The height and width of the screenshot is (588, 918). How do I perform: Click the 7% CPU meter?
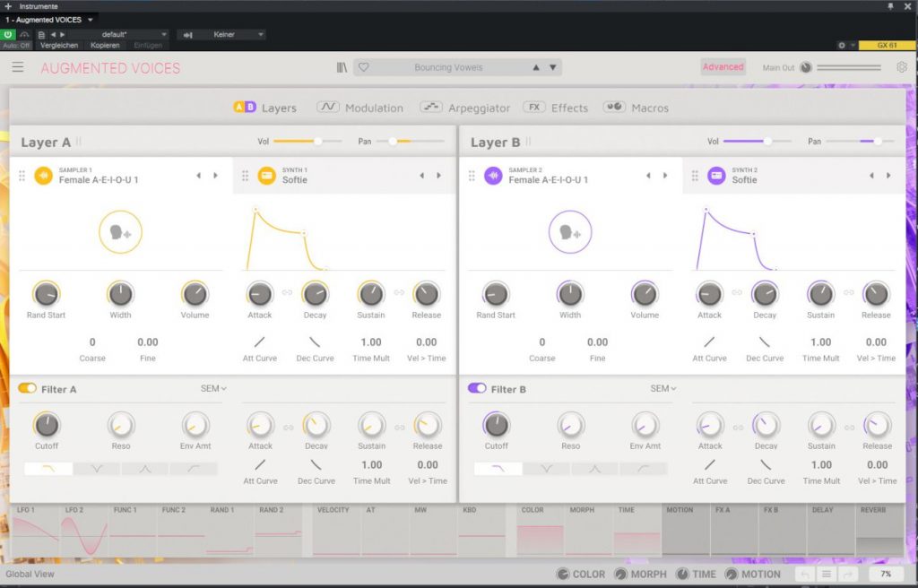point(886,575)
